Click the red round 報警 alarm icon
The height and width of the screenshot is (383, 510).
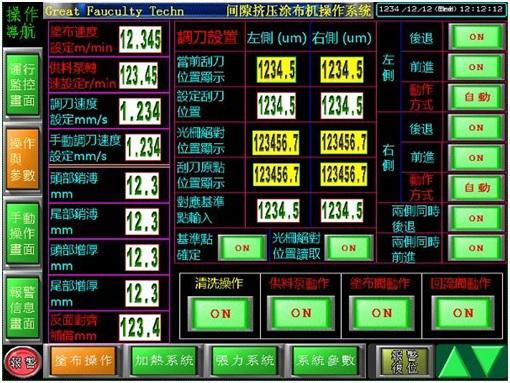pyautogui.click(x=23, y=362)
